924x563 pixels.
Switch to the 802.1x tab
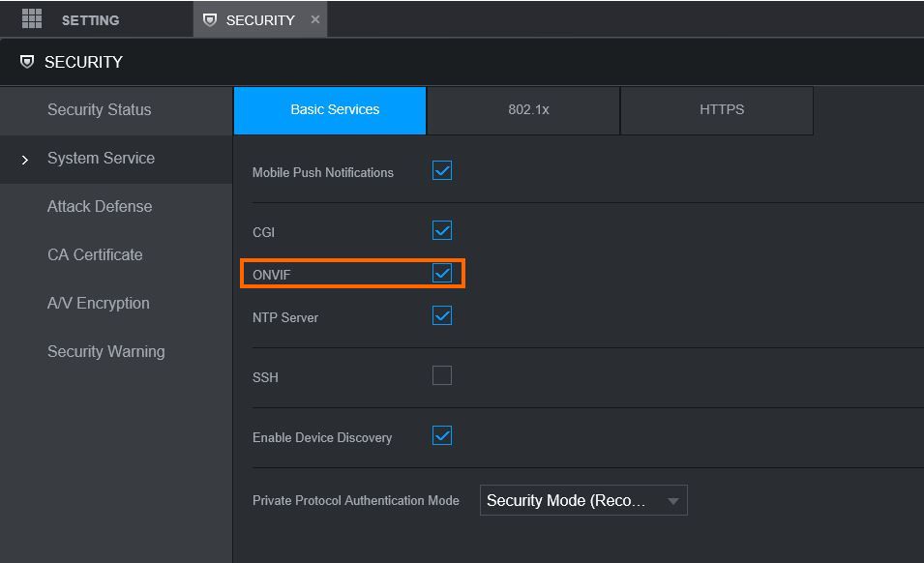click(528, 110)
